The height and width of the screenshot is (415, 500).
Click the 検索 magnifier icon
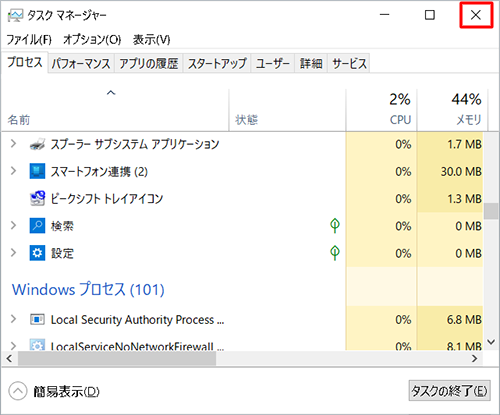pyautogui.click(x=37, y=226)
